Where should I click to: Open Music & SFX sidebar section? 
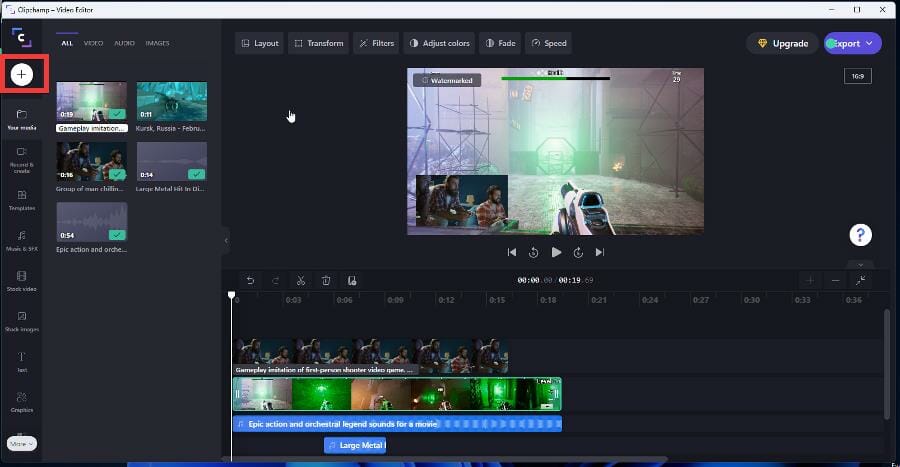[22, 241]
